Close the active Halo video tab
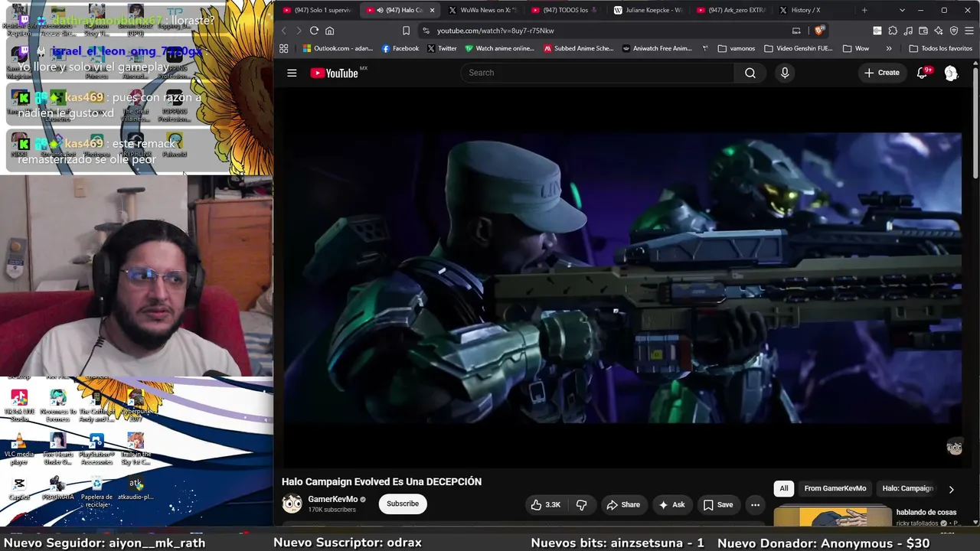Viewport: 980px width, 551px height. (432, 10)
